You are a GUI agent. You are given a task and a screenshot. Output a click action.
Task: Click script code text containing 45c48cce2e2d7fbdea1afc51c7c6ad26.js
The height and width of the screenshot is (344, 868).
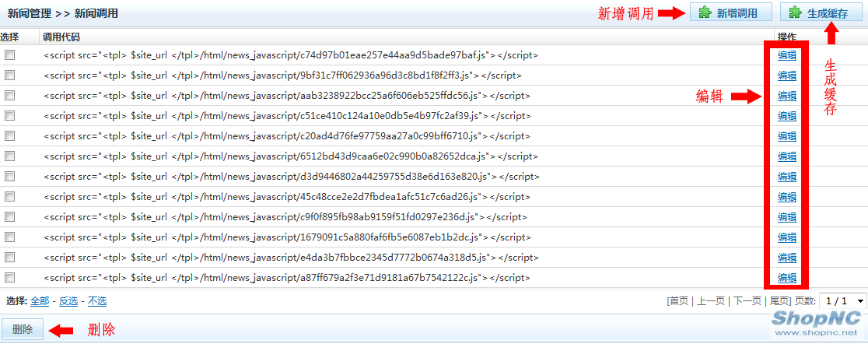[287, 197]
